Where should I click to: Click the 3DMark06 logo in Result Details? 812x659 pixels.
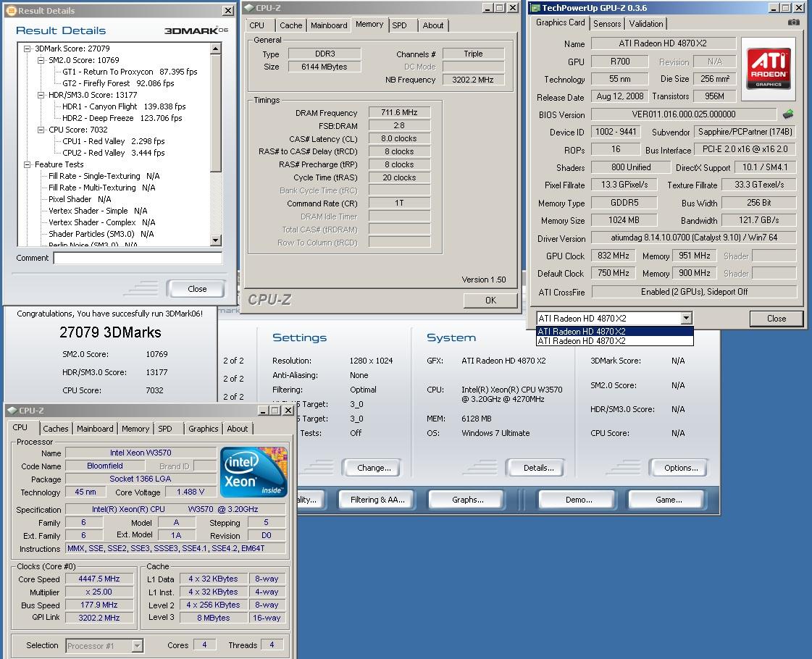196,30
